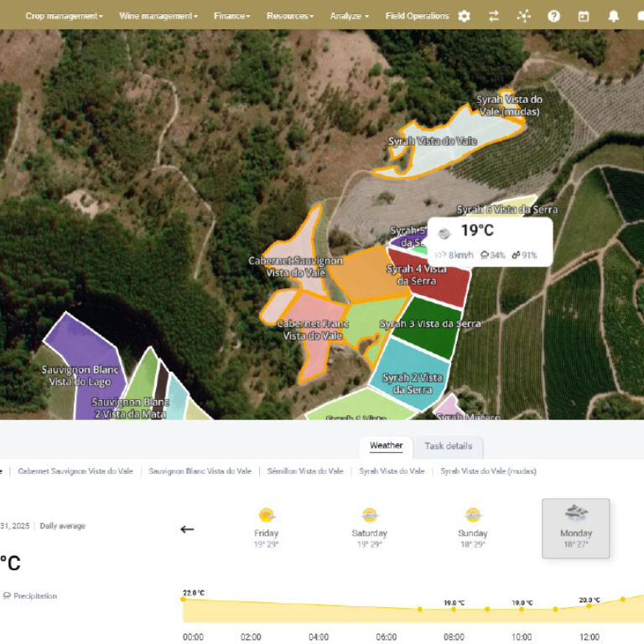Click the 19.0 °C chart point at 10:00
The width and height of the screenshot is (644, 644).
522,609
